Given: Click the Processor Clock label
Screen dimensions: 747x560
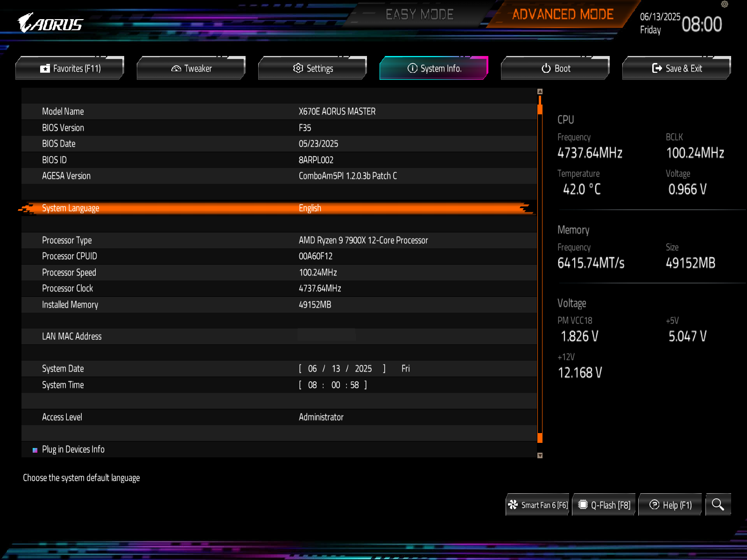Looking at the screenshot, I should tap(68, 288).
